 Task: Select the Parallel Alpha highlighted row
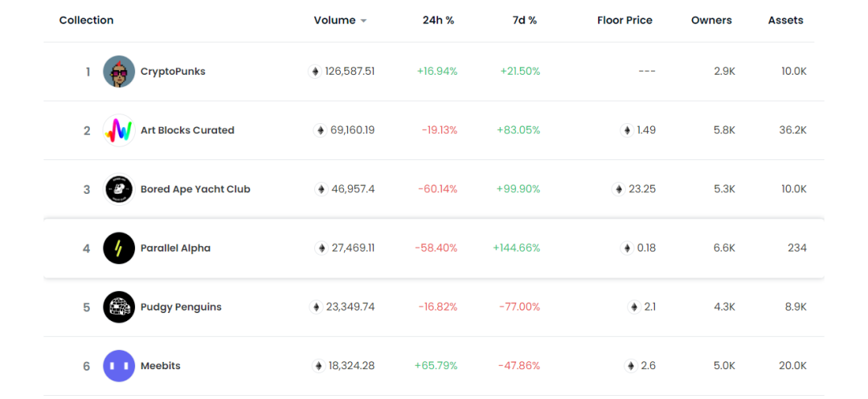(x=433, y=249)
